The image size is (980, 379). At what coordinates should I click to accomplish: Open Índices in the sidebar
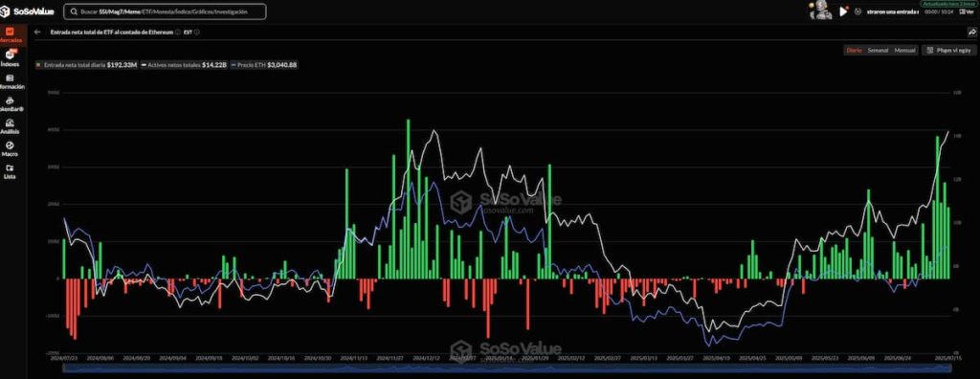tap(10, 59)
